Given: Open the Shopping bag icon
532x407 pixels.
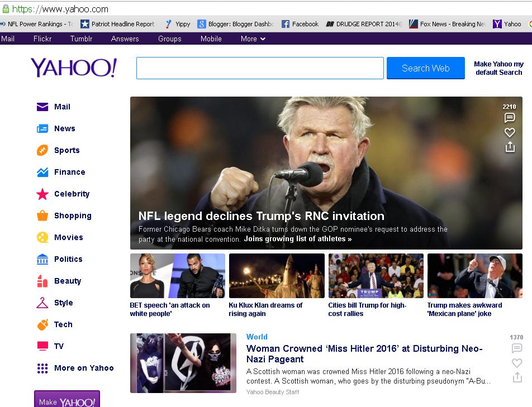Looking at the screenshot, I should pos(43,216).
